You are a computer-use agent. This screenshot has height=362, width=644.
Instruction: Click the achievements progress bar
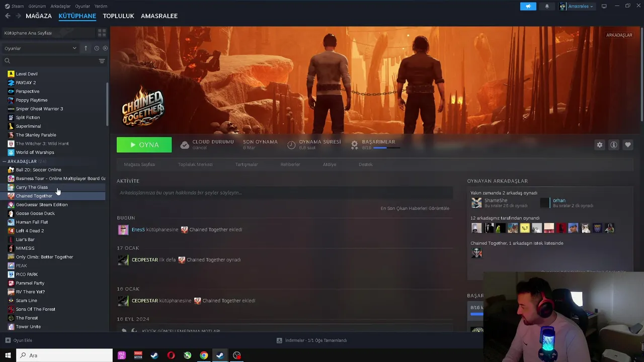tap(387, 148)
